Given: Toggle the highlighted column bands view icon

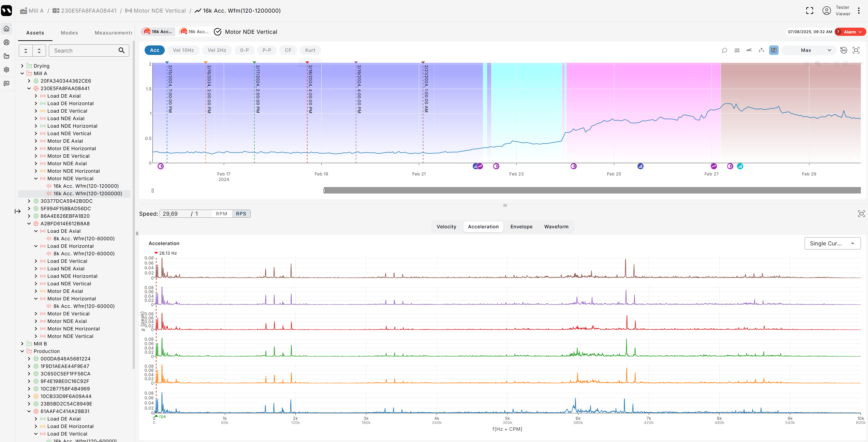Looking at the screenshot, I should (774, 50).
